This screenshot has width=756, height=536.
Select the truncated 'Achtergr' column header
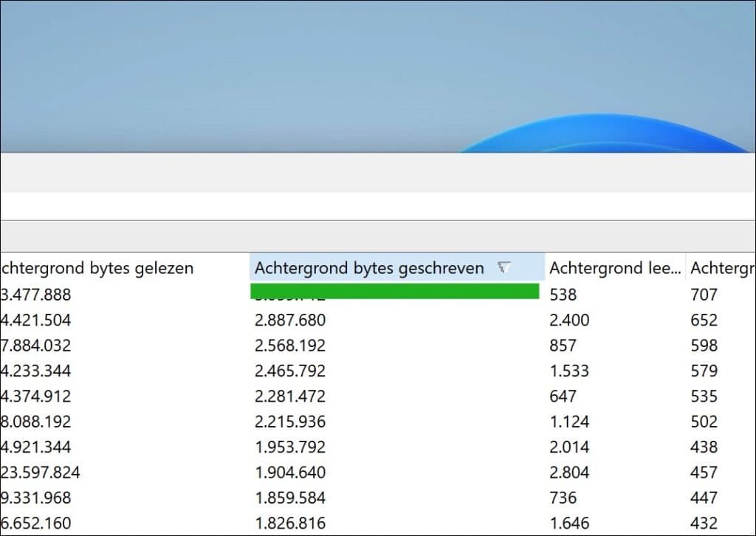723,269
